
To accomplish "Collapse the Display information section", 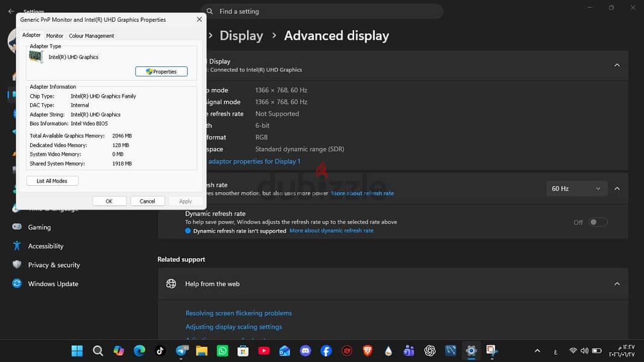I will coord(617,65).
